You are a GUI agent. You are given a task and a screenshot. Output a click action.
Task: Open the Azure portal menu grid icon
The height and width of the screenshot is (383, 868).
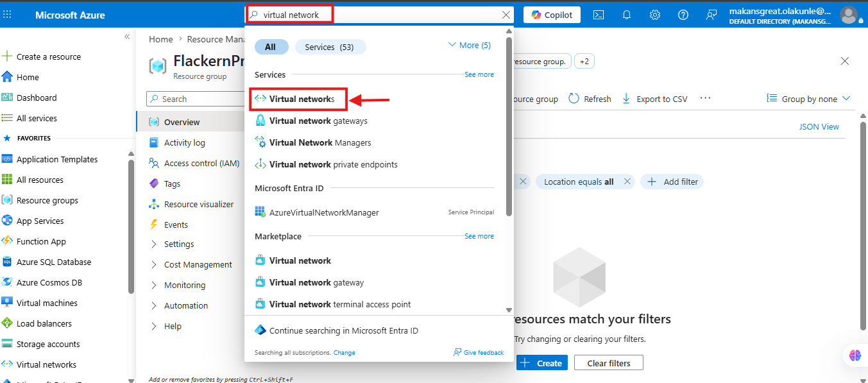point(7,15)
